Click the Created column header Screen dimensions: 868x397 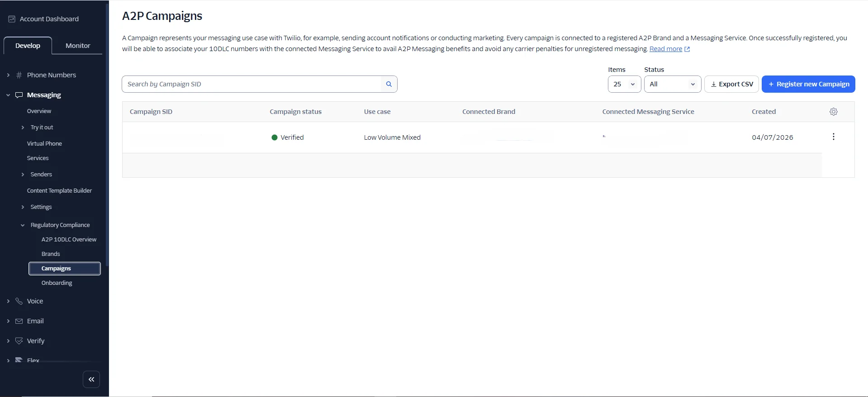pyautogui.click(x=764, y=112)
